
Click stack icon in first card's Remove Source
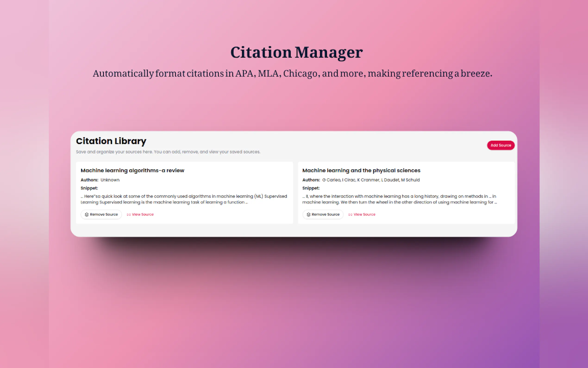coord(87,214)
